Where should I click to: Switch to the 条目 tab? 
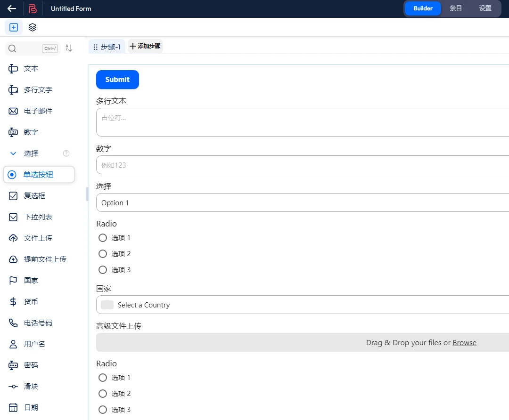pyautogui.click(x=455, y=8)
